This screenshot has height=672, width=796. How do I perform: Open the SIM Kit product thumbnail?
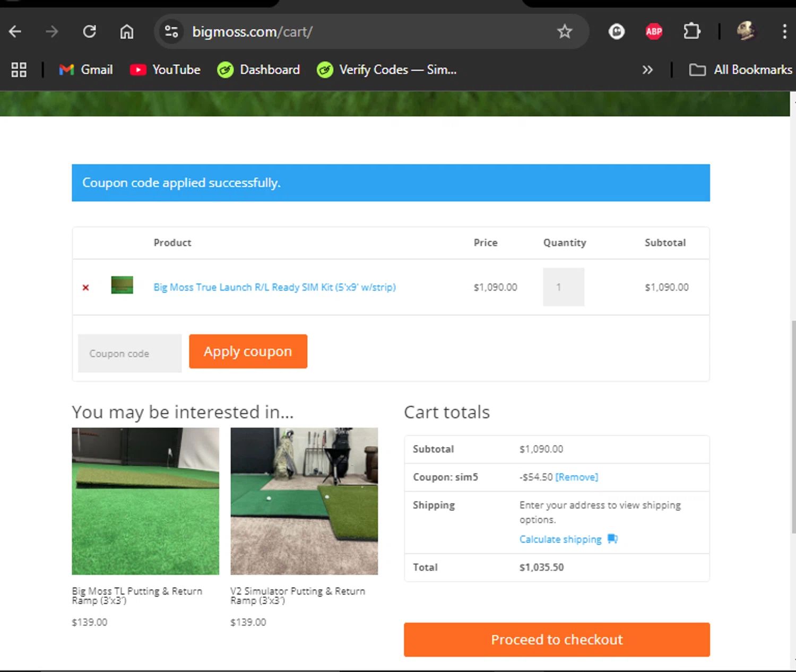click(122, 285)
